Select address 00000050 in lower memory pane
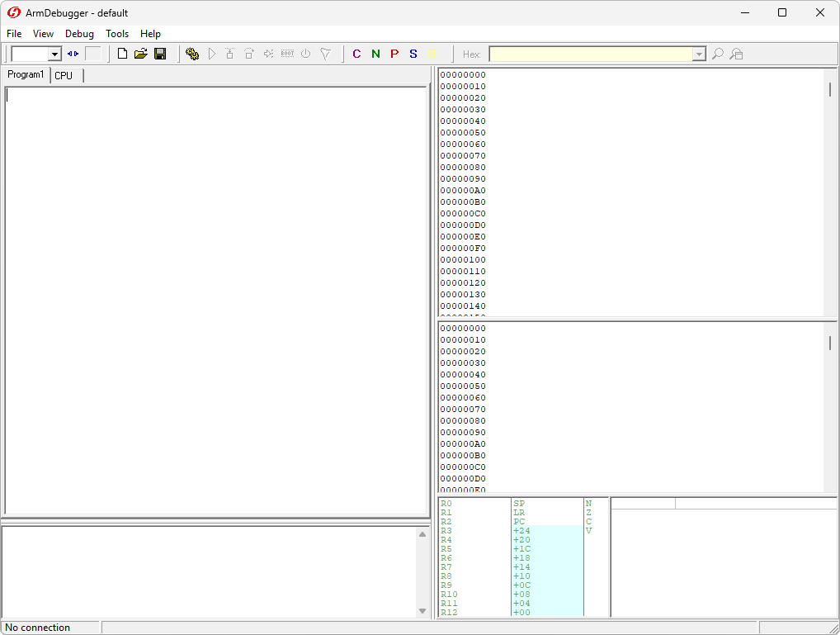 click(x=463, y=386)
